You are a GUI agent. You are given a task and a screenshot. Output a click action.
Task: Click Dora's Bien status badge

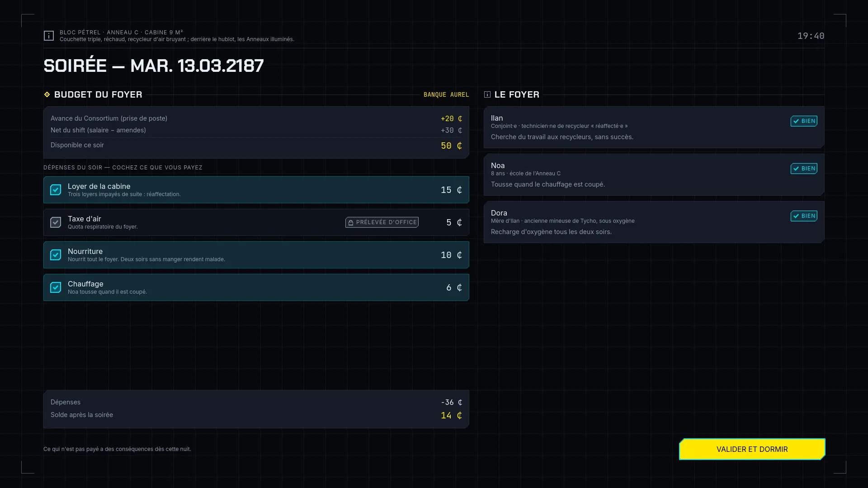coord(804,216)
